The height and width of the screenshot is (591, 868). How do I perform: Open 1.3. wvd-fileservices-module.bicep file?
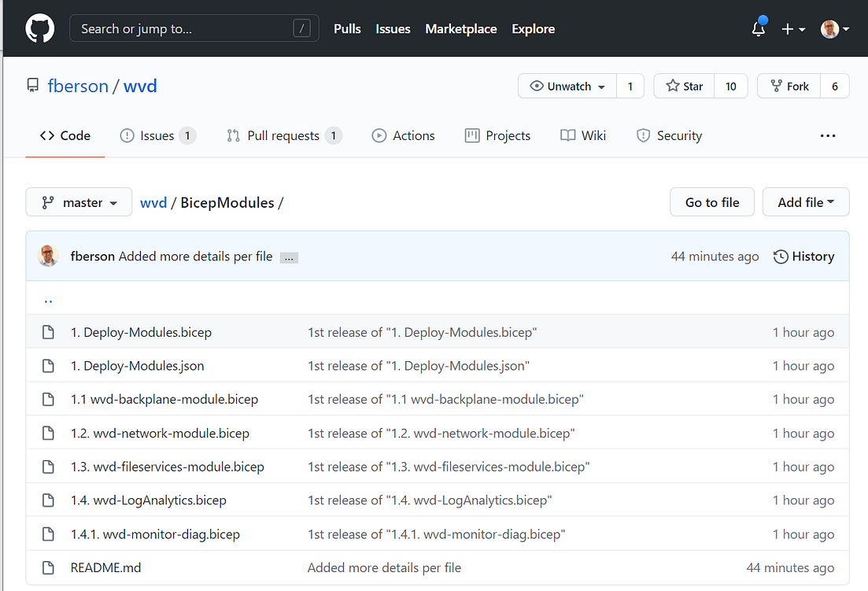167,467
